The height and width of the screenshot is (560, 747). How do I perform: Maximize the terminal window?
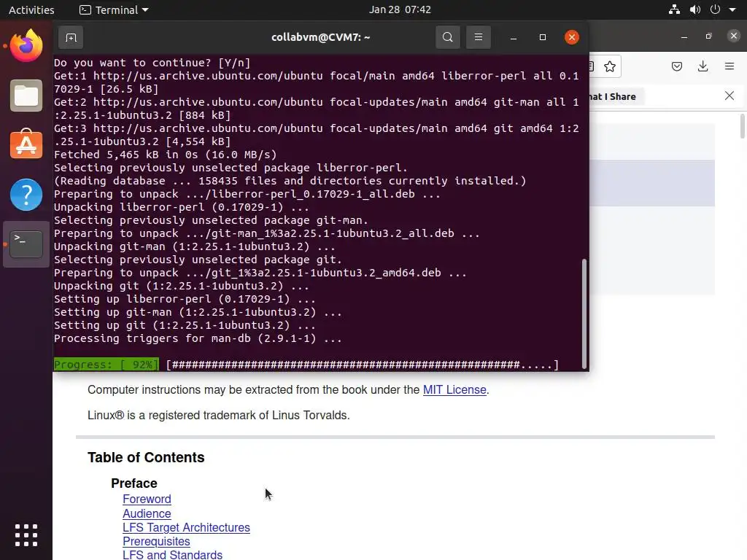coord(543,37)
